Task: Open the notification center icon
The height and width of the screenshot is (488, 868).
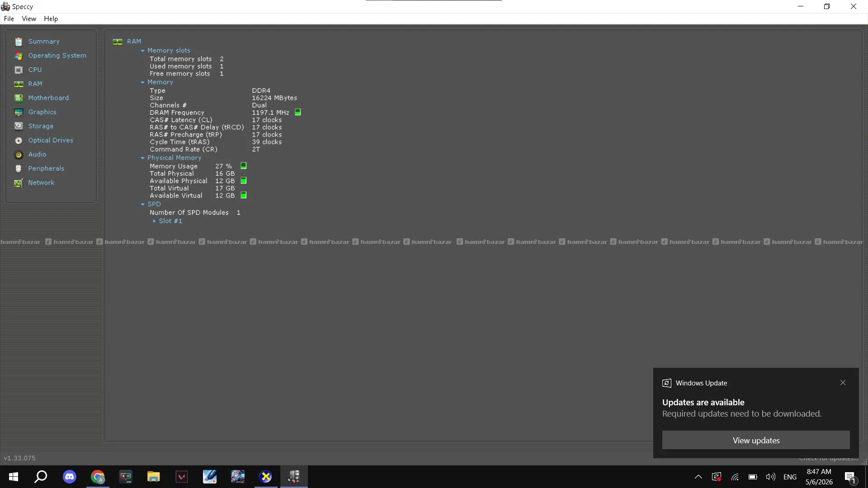Action: 850,477
